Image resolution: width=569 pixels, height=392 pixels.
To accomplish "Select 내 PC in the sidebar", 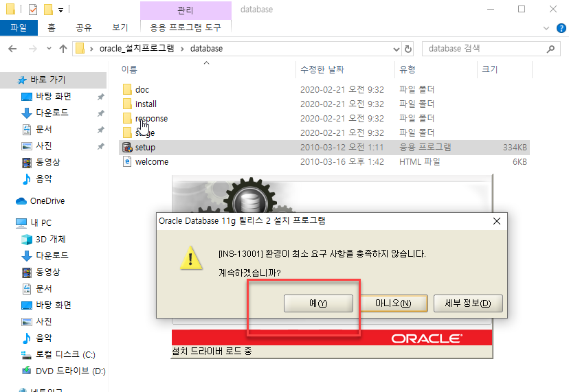I will point(41,222).
